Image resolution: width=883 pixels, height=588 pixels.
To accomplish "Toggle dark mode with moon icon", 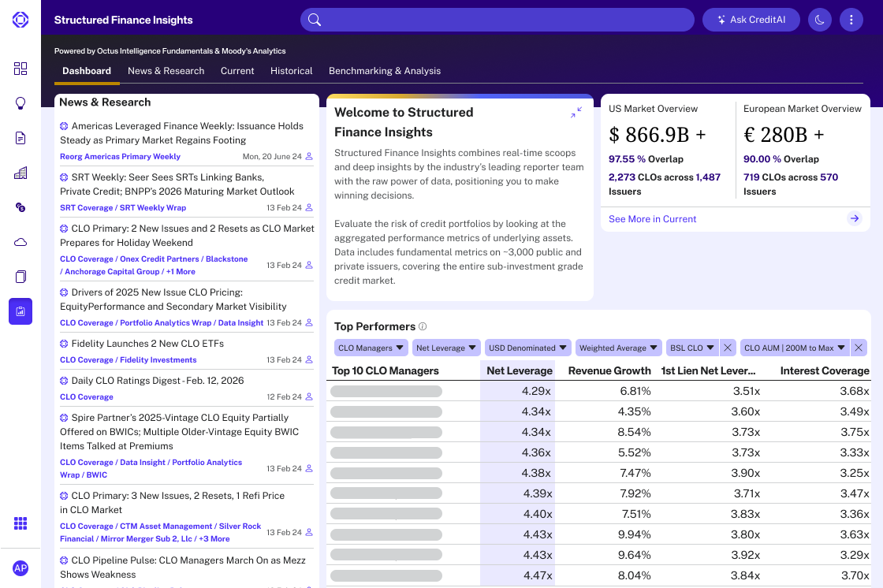I will [820, 20].
